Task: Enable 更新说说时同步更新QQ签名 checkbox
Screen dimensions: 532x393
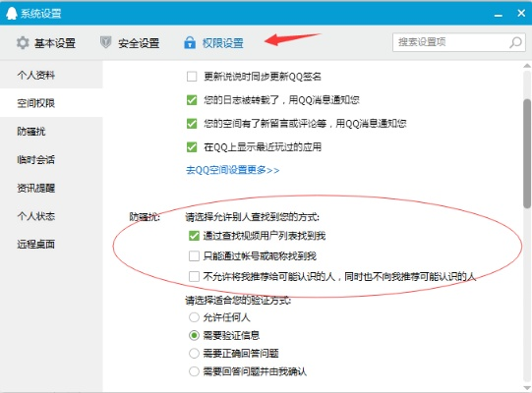Action: (x=192, y=77)
